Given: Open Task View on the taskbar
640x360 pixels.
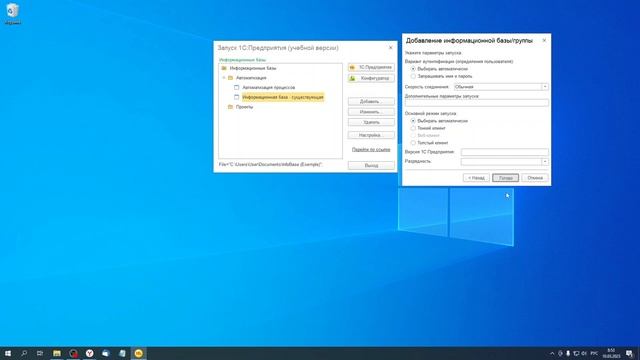Looking at the screenshot, I should pos(40,353).
